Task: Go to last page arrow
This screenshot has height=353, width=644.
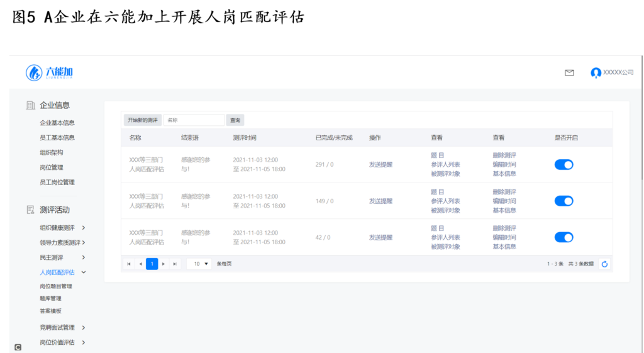Action: [x=175, y=264]
